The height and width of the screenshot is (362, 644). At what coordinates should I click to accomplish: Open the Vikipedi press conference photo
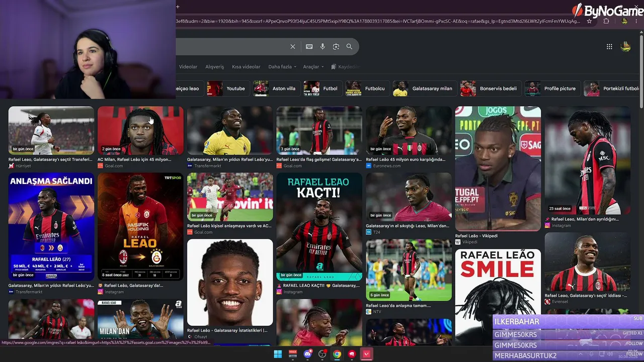[498, 168]
